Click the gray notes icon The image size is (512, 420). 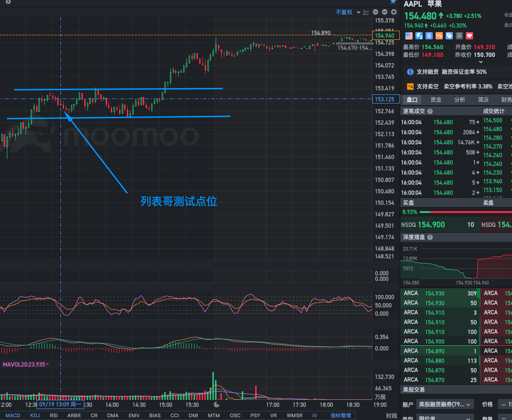click(x=459, y=36)
